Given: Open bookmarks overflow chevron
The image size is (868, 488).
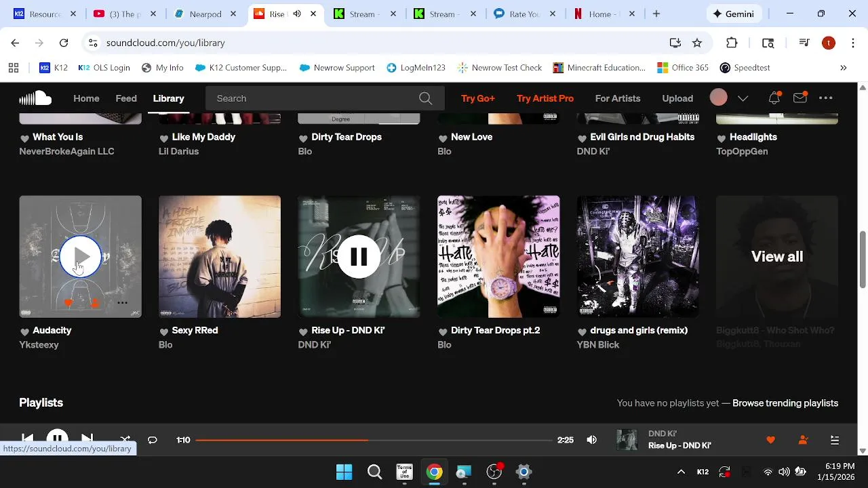Looking at the screenshot, I should click(x=844, y=68).
